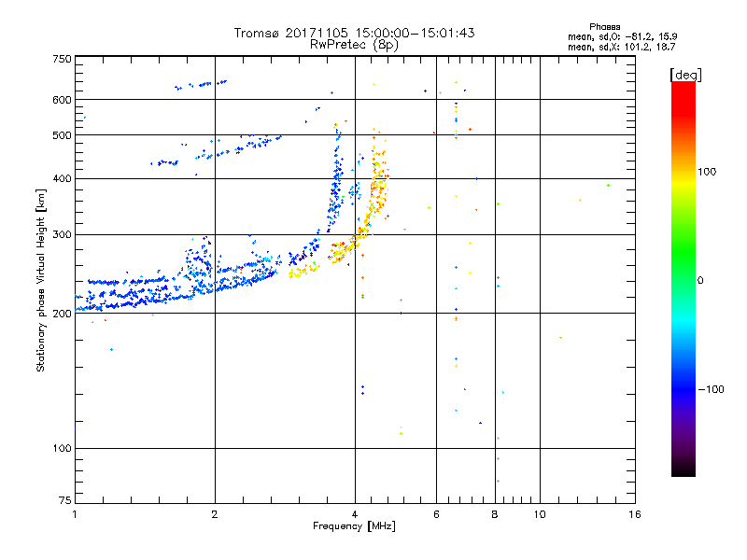The height and width of the screenshot is (560, 747).
Task: Click the 'mean, sd,O: -81.2, 15.9' statistic
Action: [x=623, y=36]
